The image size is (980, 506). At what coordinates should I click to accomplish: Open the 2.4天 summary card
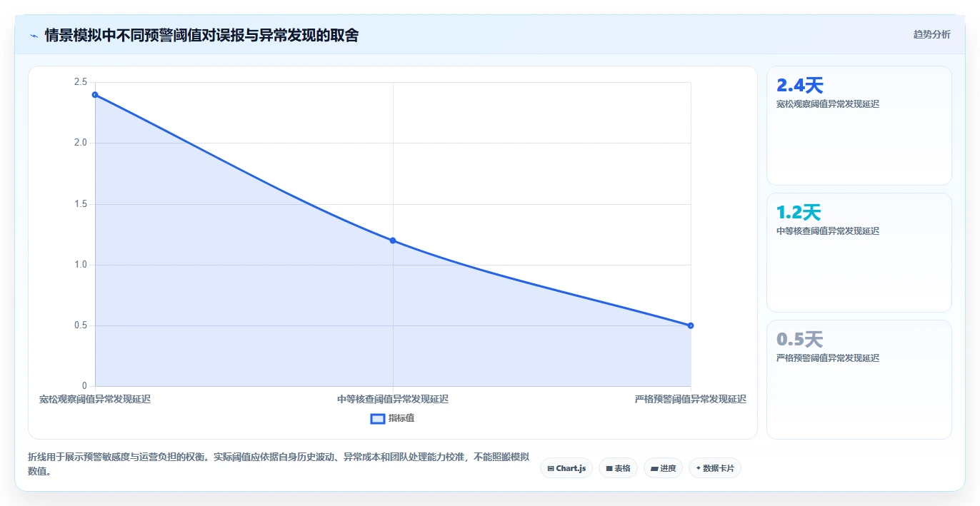coord(859,126)
